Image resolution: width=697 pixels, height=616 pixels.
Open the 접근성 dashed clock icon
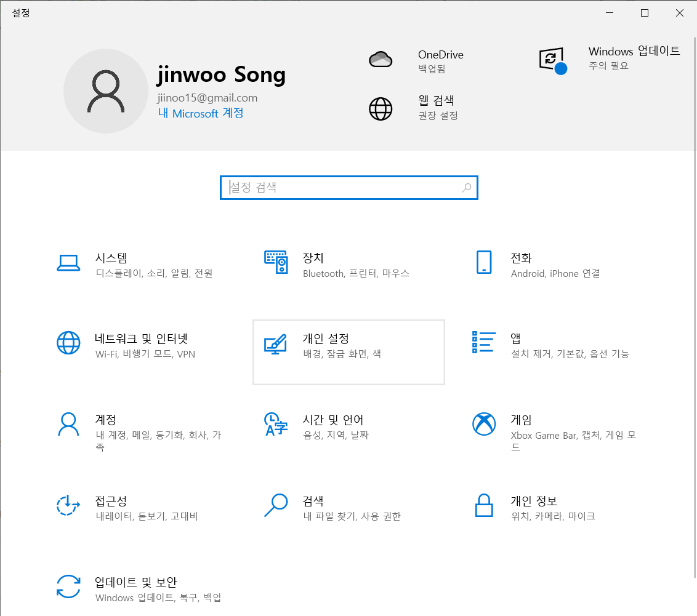click(x=68, y=505)
